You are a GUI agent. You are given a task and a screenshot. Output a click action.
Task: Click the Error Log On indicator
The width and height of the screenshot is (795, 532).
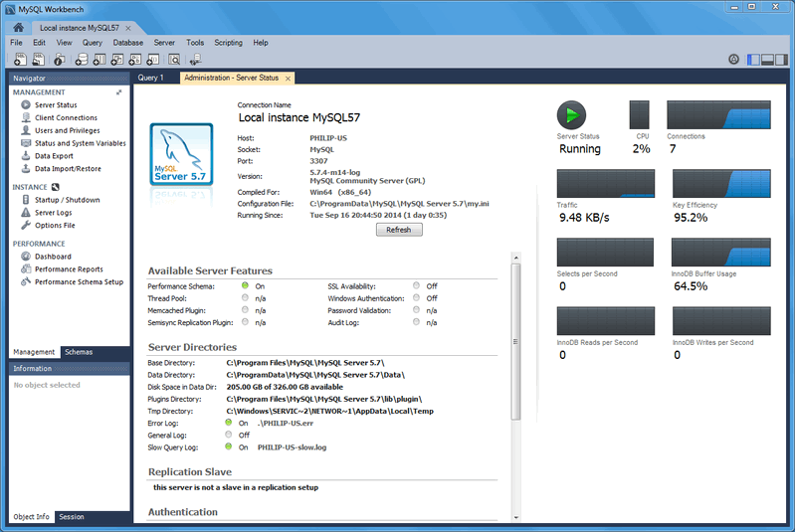[x=228, y=423]
